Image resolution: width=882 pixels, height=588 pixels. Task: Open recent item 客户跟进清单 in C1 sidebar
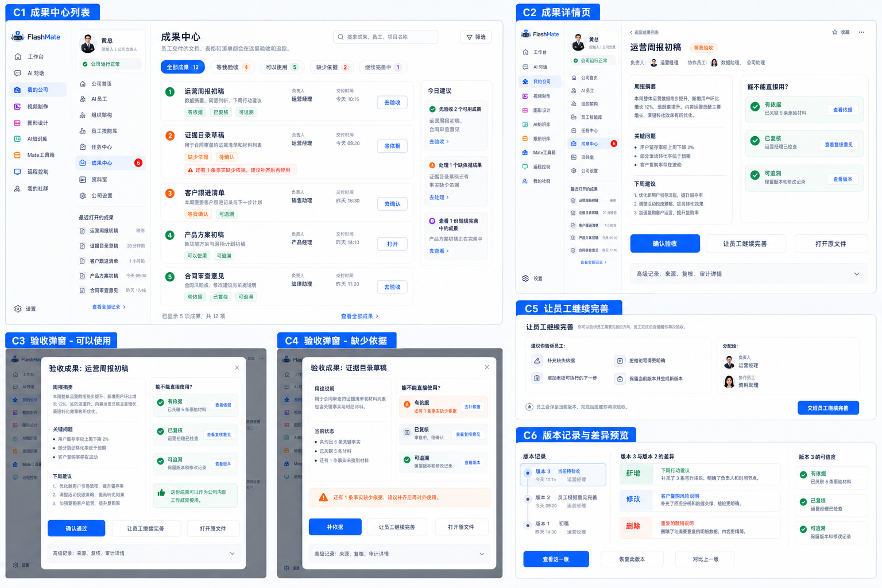pos(112,261)
